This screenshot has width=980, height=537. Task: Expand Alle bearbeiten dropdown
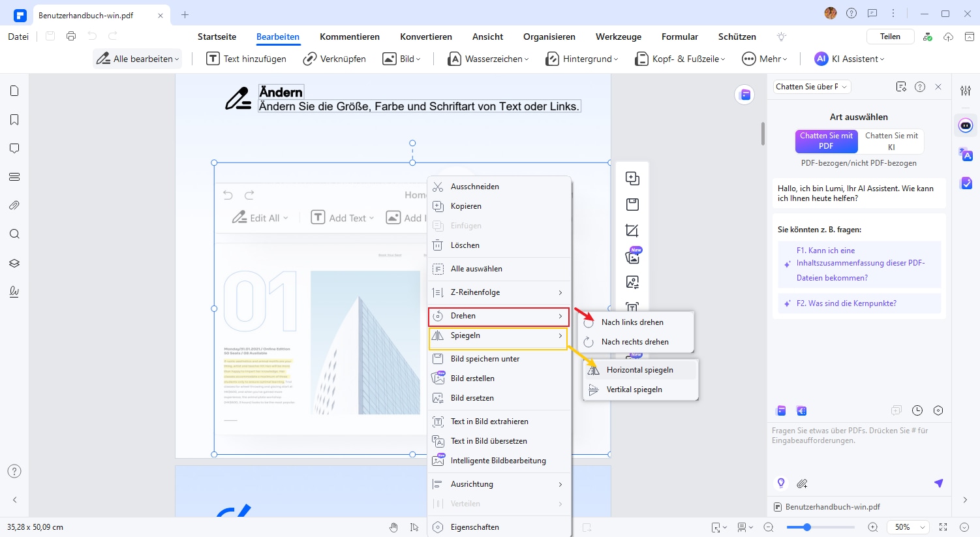pos(138,59)
